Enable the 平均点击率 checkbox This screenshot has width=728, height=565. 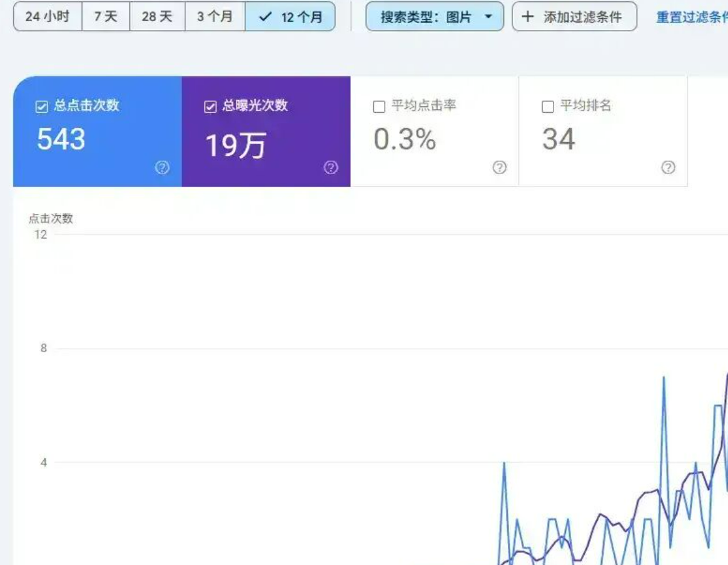point(379,107)
